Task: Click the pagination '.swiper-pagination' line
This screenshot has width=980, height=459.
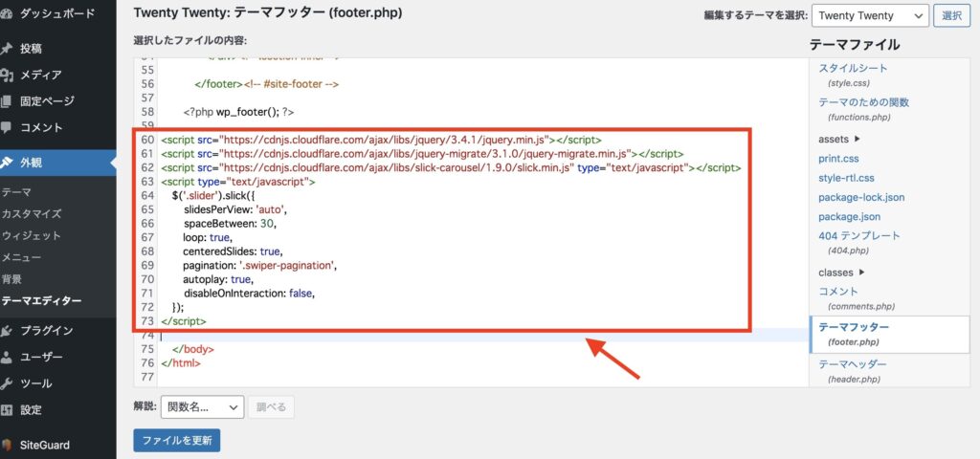Action: coord(260,266)
